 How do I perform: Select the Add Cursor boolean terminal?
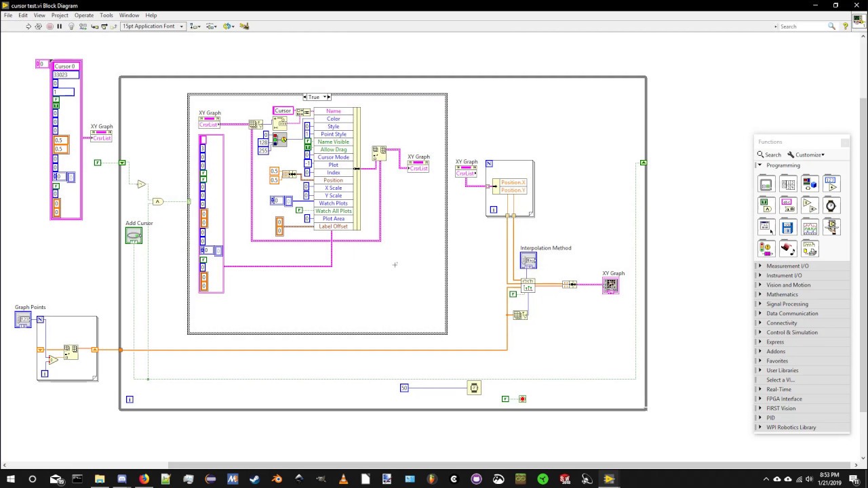pos(134,236)
